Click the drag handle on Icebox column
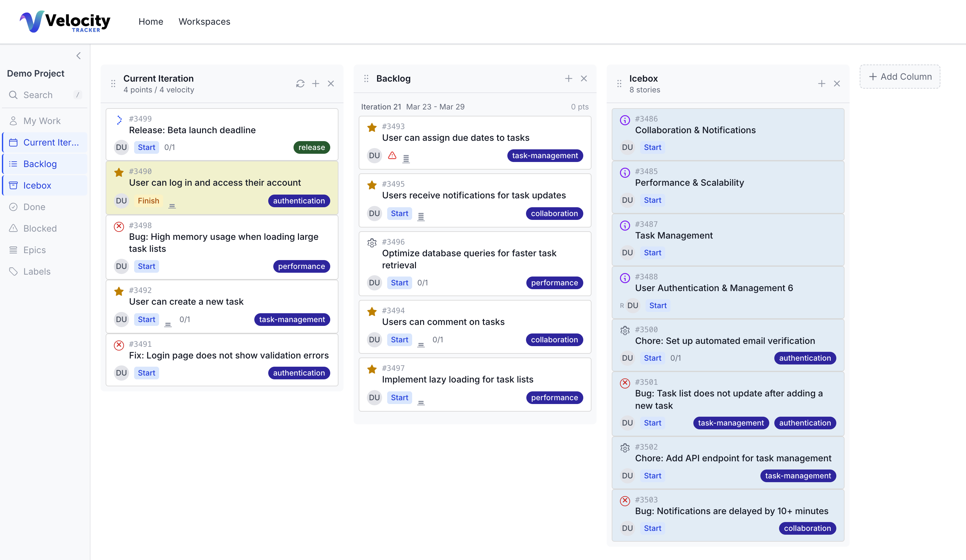 point(619,83)
